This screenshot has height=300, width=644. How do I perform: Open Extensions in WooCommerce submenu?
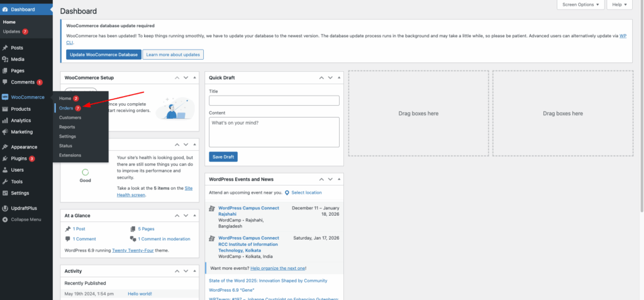(x=70, y=155)
